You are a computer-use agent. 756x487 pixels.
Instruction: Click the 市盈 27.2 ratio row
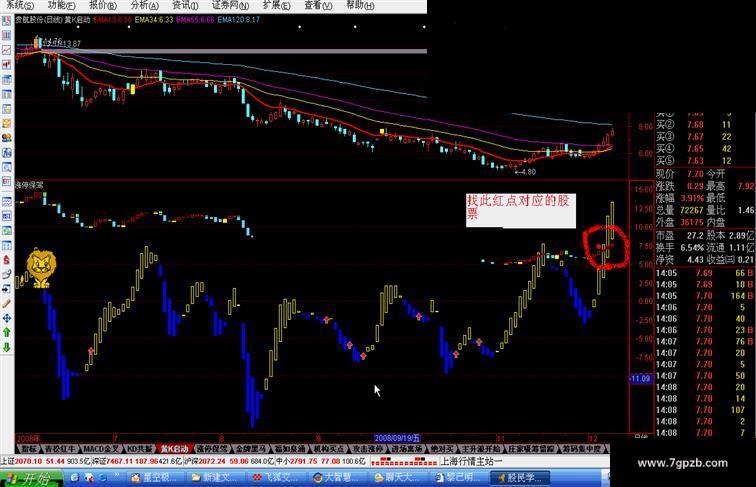click(680, 236)
